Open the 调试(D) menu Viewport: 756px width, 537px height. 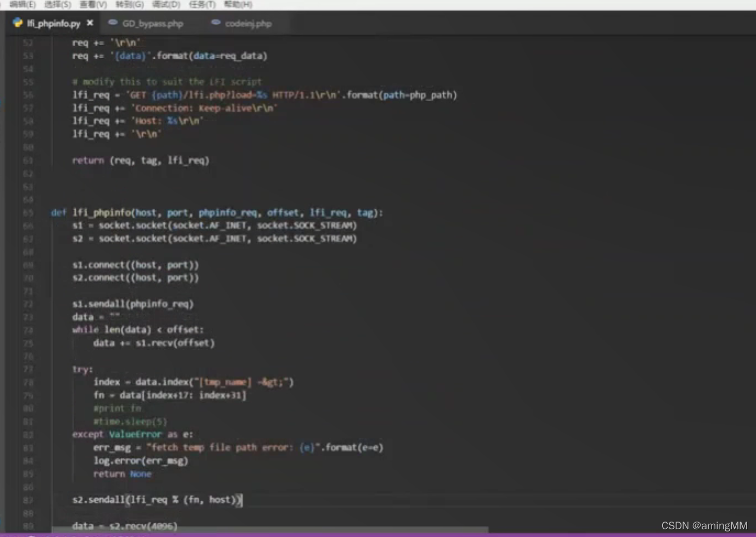coord(166,4)
